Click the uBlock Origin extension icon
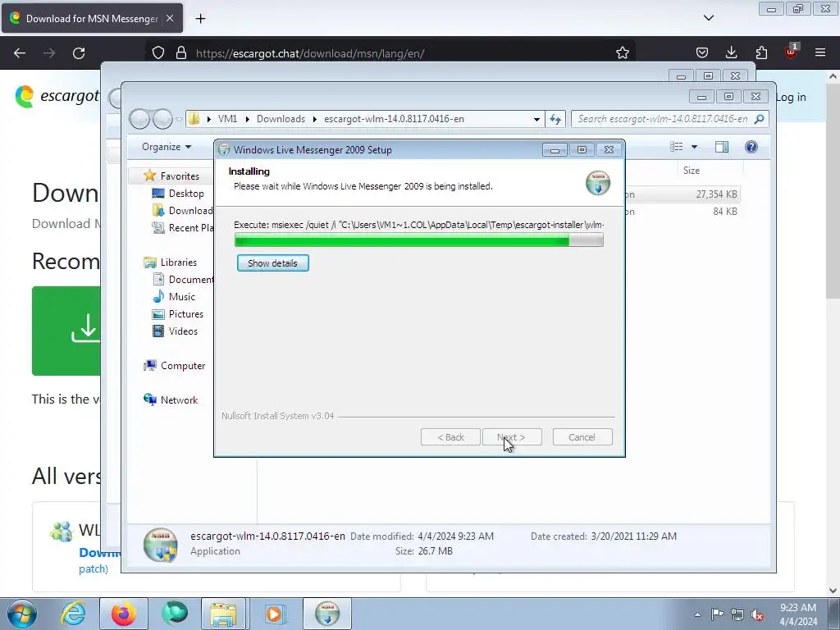 [791, 52]
